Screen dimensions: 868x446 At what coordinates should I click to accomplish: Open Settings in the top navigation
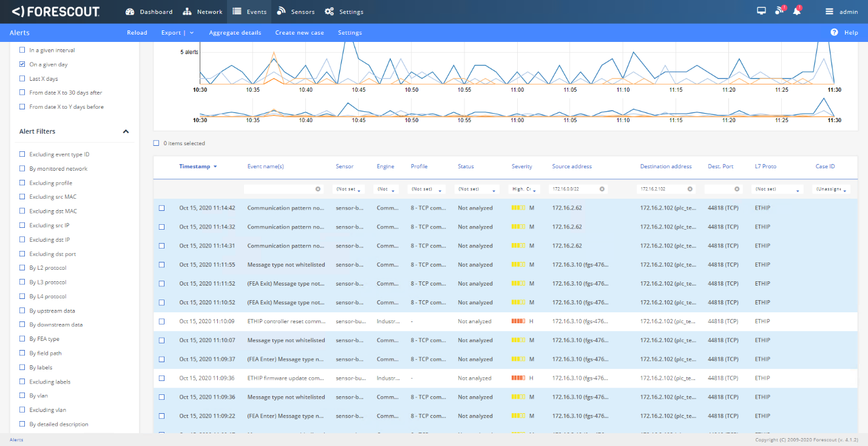coord(344,12)
